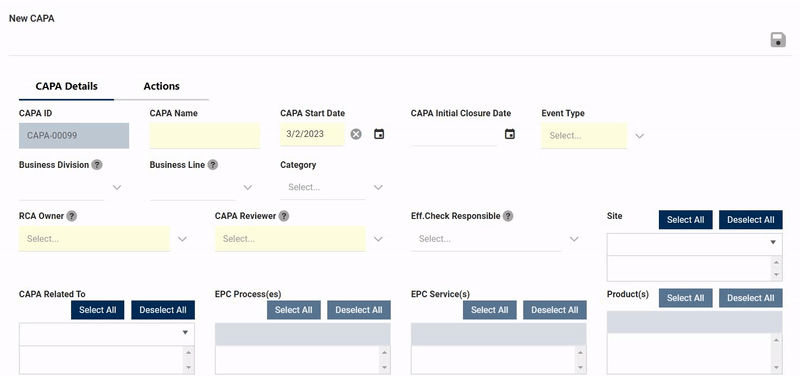Expand the Event Type dropdown
The width and height of the screenshot is (800, 376).
point(639,136)
